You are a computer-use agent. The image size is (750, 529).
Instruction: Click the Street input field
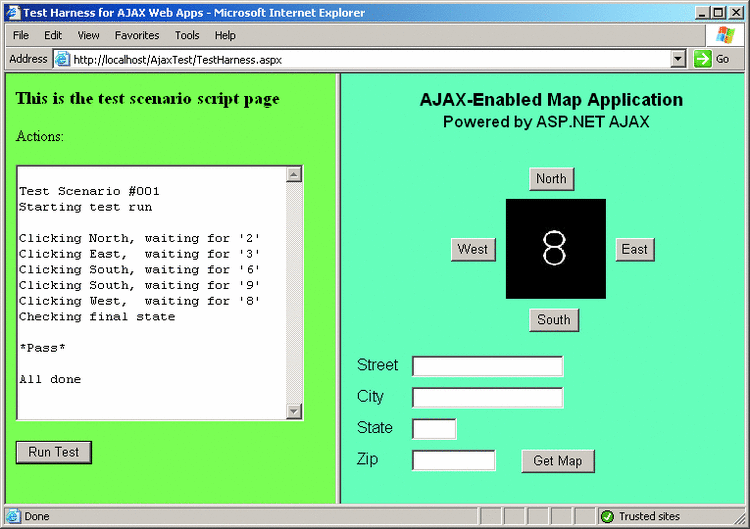(487, 366)
